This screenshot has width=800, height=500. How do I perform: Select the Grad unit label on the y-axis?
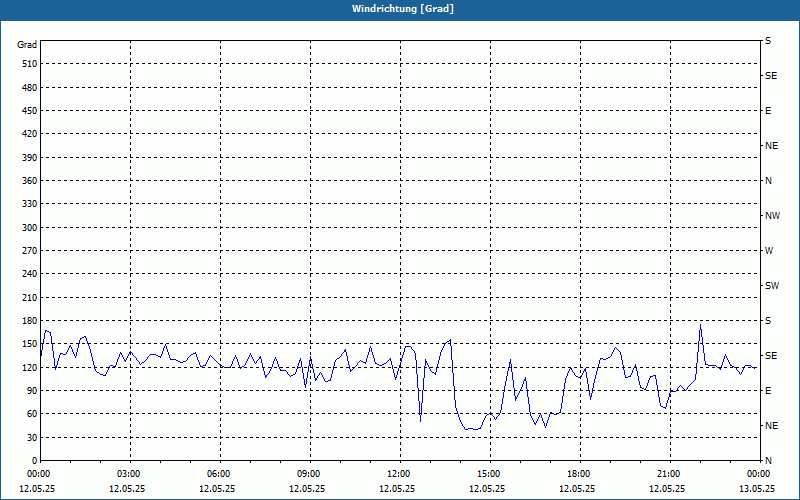(27, 45)
